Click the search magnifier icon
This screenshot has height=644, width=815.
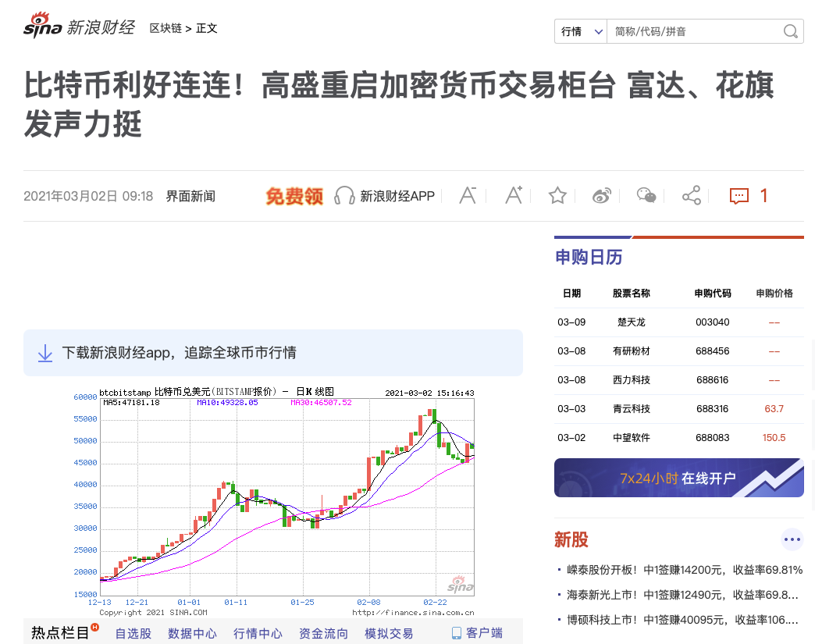coord(790,32)
